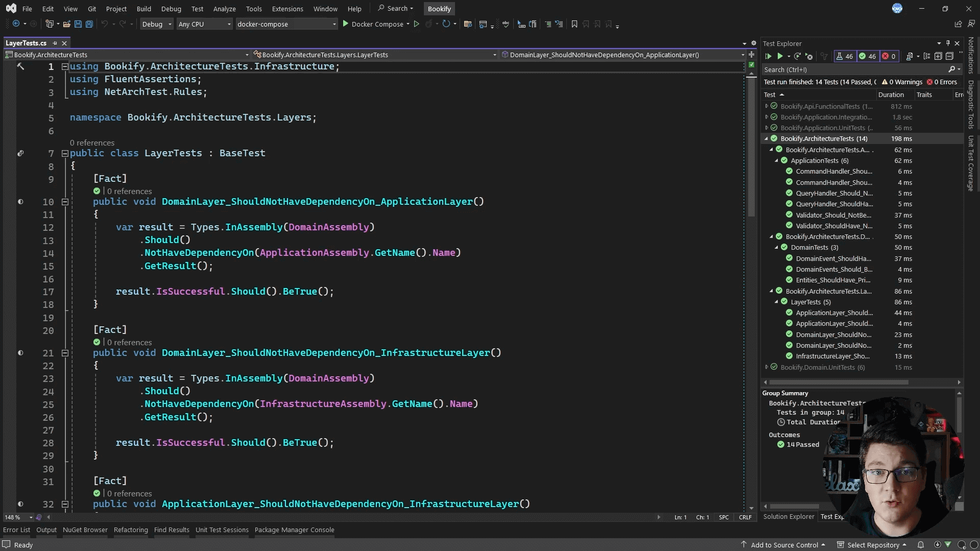The height and width of the screenshot is (551, 980).
Task: Collapse the LayerTests class at line 7
Action: pos(65,153)
